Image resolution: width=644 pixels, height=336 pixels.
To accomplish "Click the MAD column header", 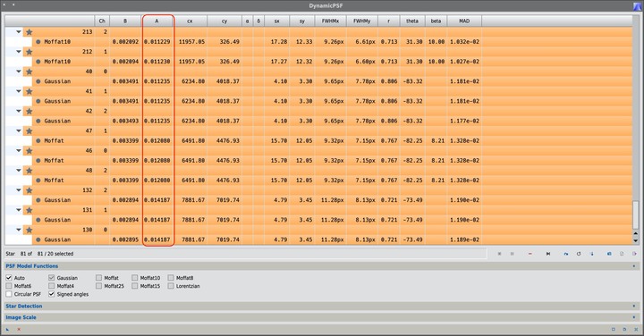I will [464, 21].
